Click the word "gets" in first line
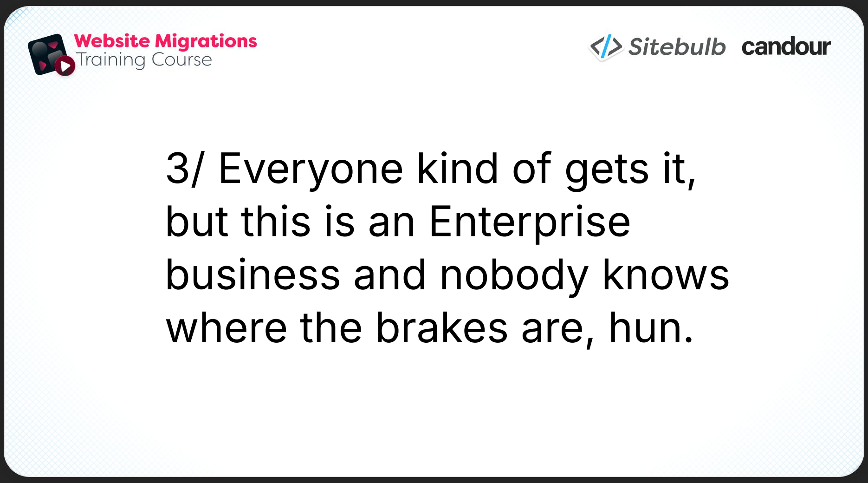 [x=607, y=169]
